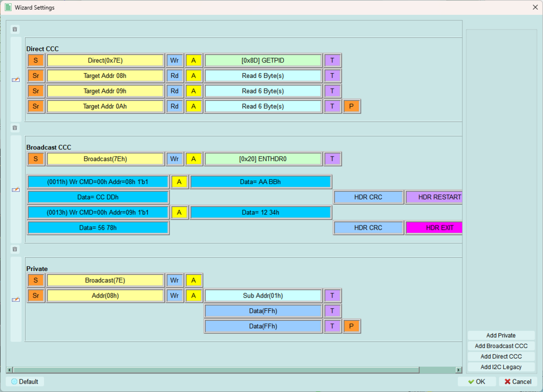Click trash icon above Broadcast CCC section
The height and width of the screenshot is (392, 543).
point(15,128)
